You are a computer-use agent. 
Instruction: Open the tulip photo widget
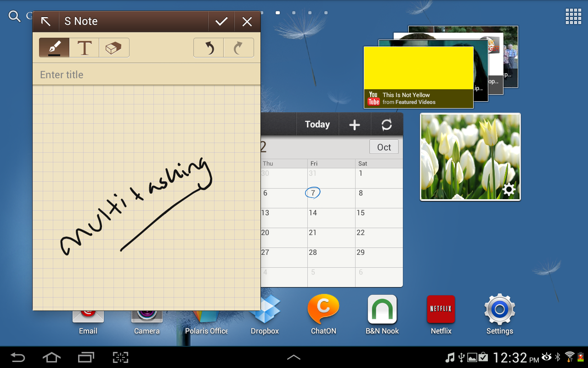[x=470, y=157]
